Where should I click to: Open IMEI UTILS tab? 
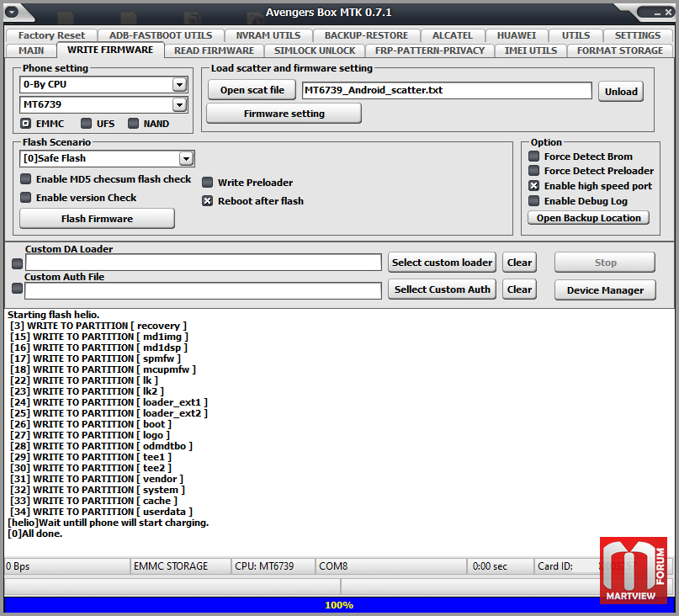coord(531,50)
